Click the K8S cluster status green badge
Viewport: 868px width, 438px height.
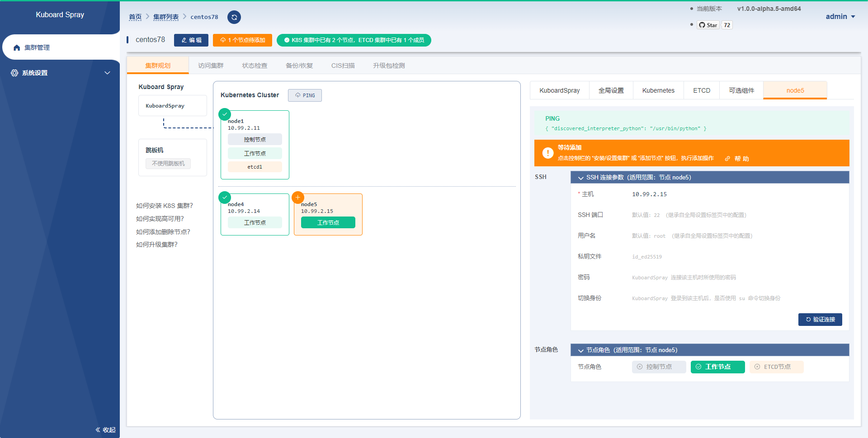pyautogui.click(x=354, y=40)
